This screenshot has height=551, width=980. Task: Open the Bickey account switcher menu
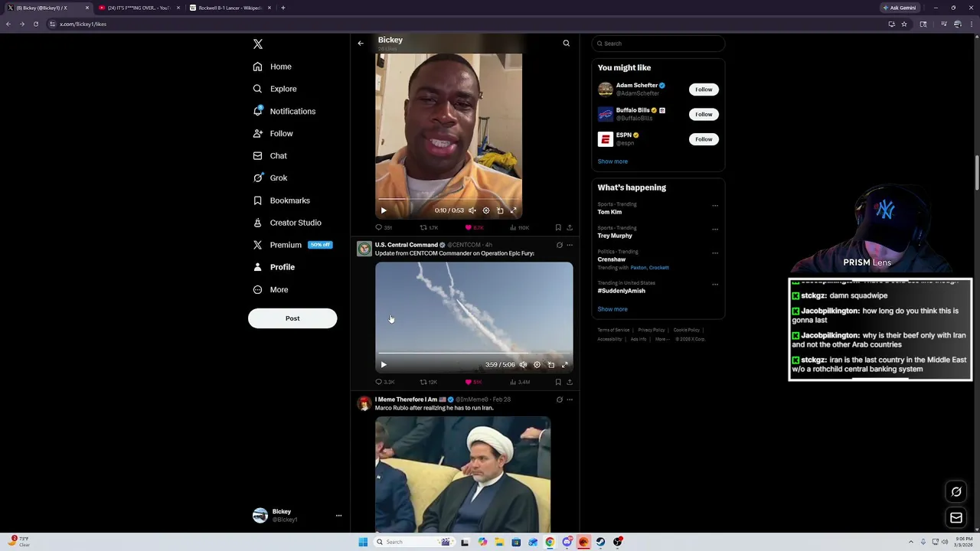296,515
